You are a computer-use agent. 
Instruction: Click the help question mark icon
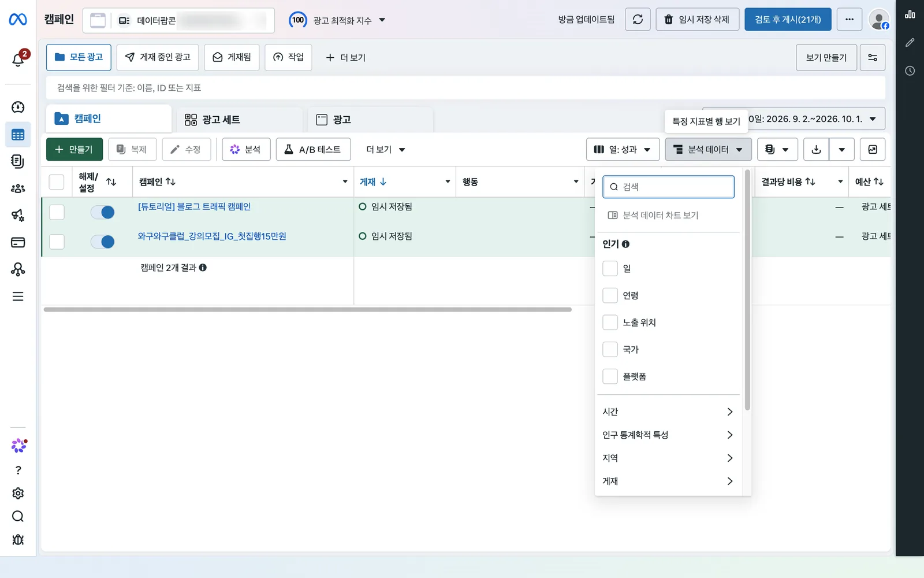coord(18,470)
